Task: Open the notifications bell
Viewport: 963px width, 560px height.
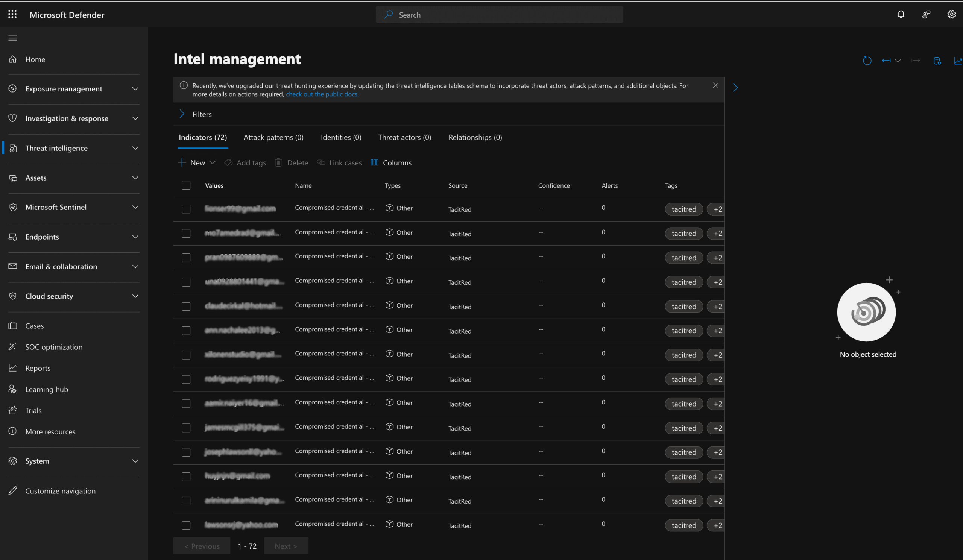Action: tap(901, 15)
